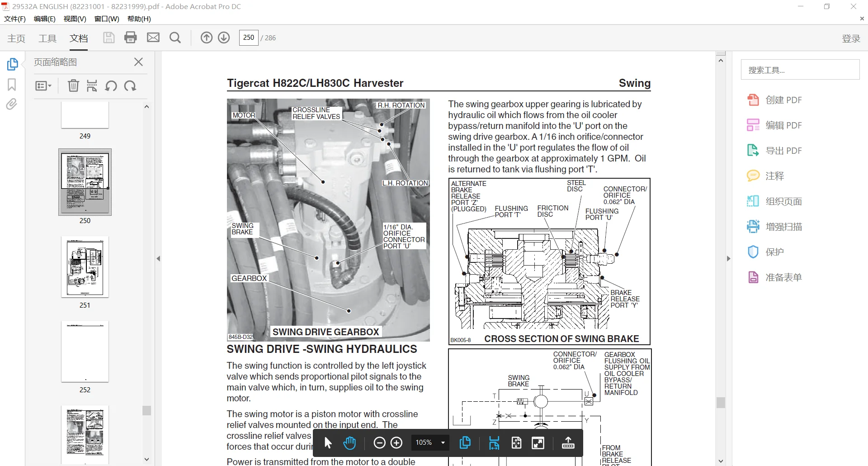This screenshot has width=868, height=466.
Task: Open Enhance Scans tool
Action: point(774,227)
